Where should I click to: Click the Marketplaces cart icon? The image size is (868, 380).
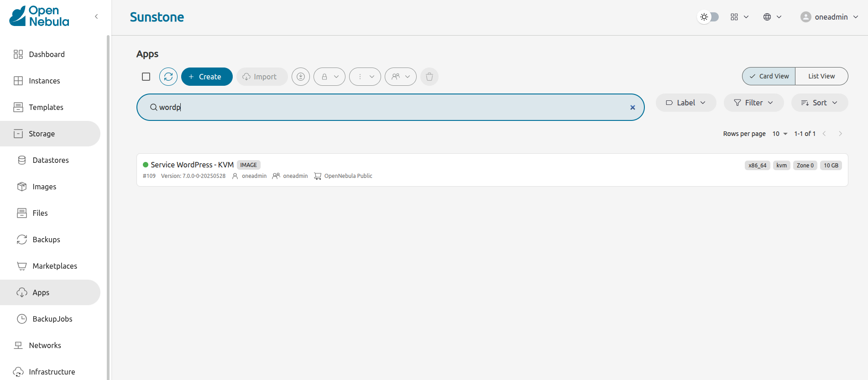(x=22, y=266)
